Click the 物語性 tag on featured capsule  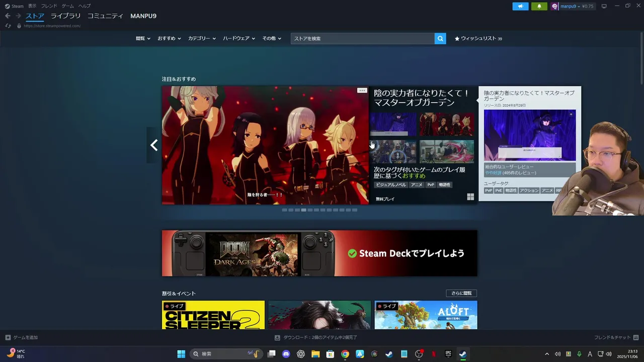pos(444,185)
